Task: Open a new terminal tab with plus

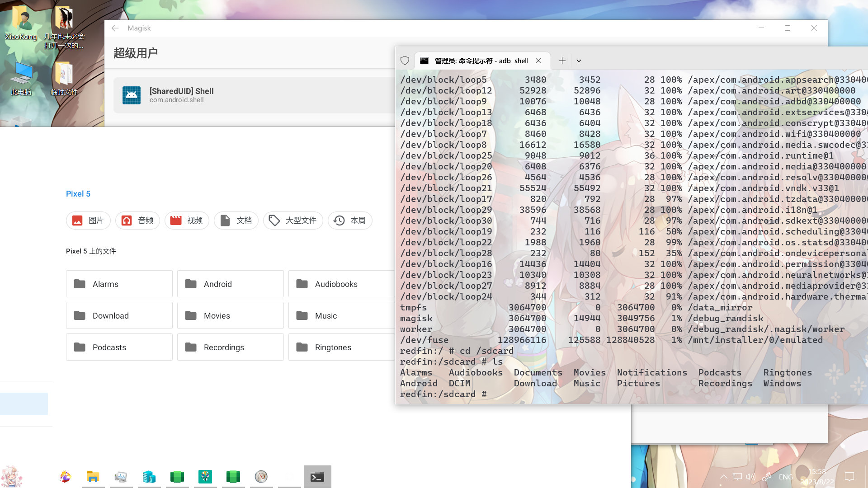Action: click(562, 61)
